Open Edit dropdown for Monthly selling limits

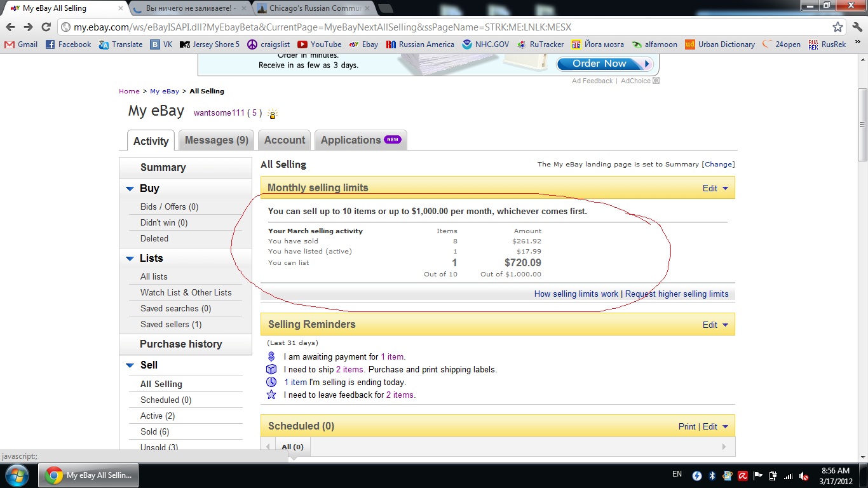tap(715, 188)
